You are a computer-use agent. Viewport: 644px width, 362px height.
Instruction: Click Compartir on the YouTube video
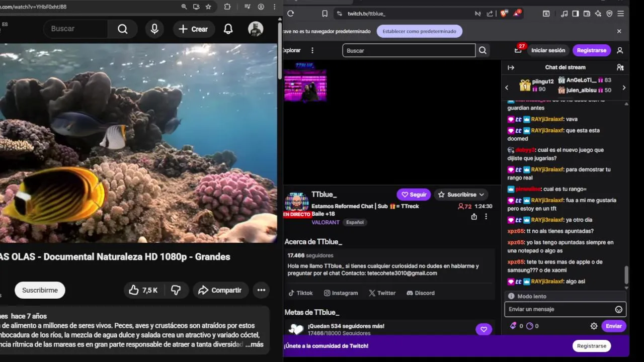point(220,290)
